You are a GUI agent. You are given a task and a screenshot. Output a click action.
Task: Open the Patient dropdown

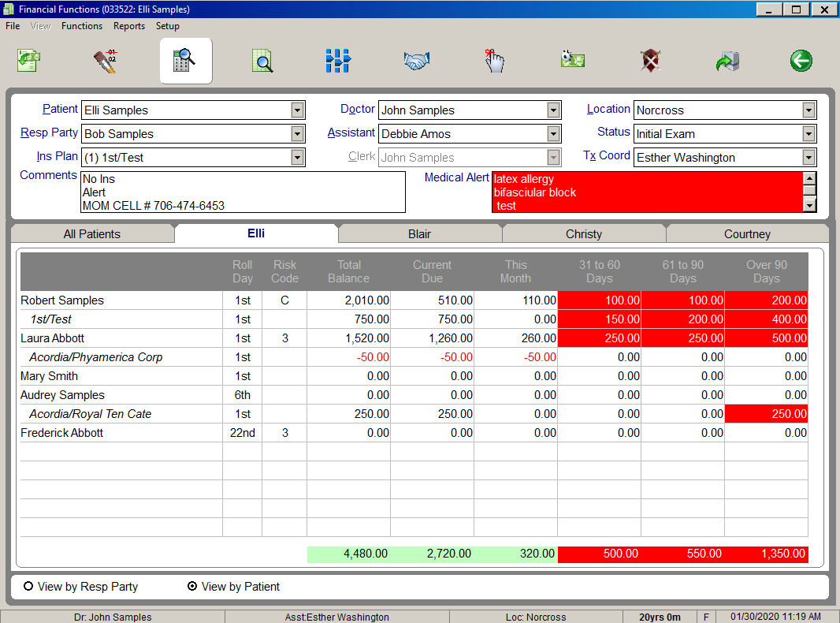297,110
